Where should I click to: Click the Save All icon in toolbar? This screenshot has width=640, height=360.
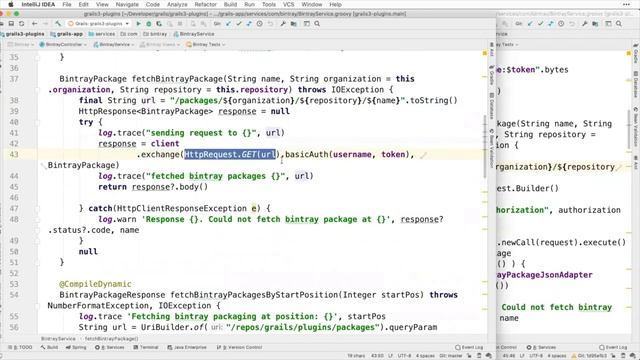(11, 24)
